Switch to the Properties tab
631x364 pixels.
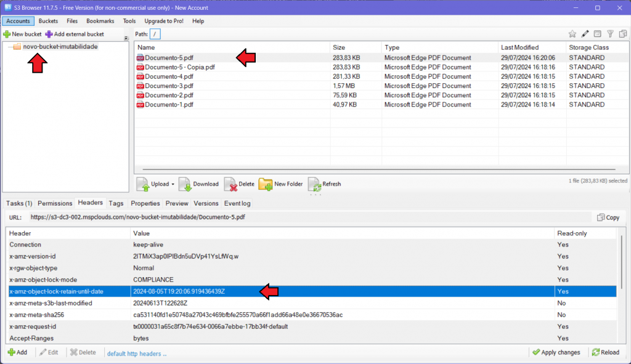145,203
